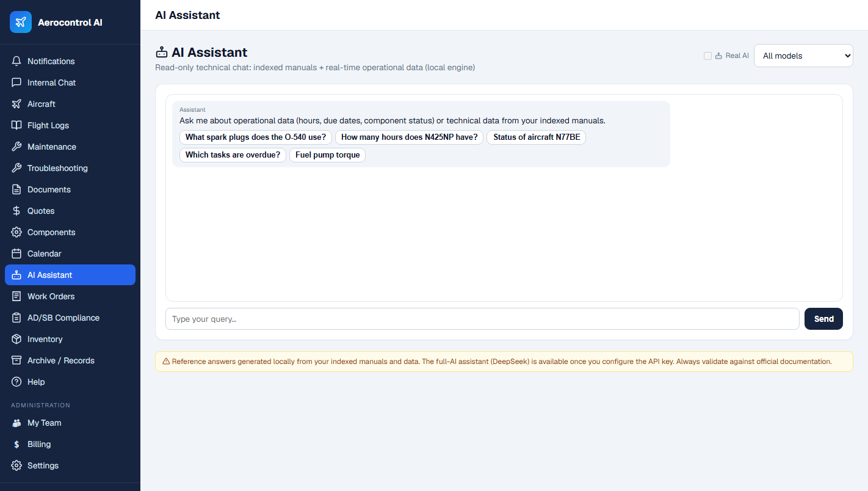
Task: Click the Calendar icon in sidebar
Action: [x=16, y=253]
